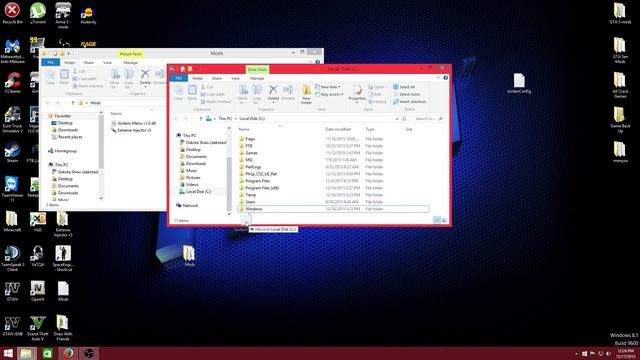Click Picture Tools contextual tab

(x=131, y=54)
